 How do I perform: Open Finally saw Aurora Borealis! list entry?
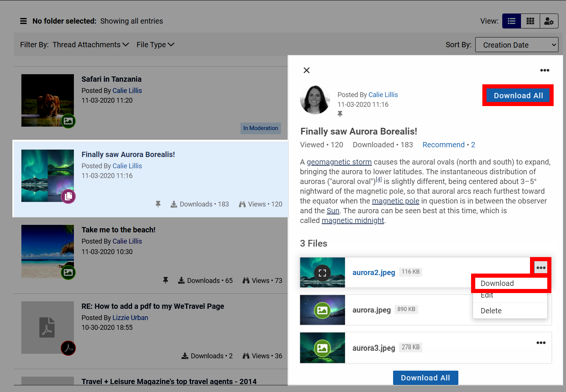pos(128,154)
